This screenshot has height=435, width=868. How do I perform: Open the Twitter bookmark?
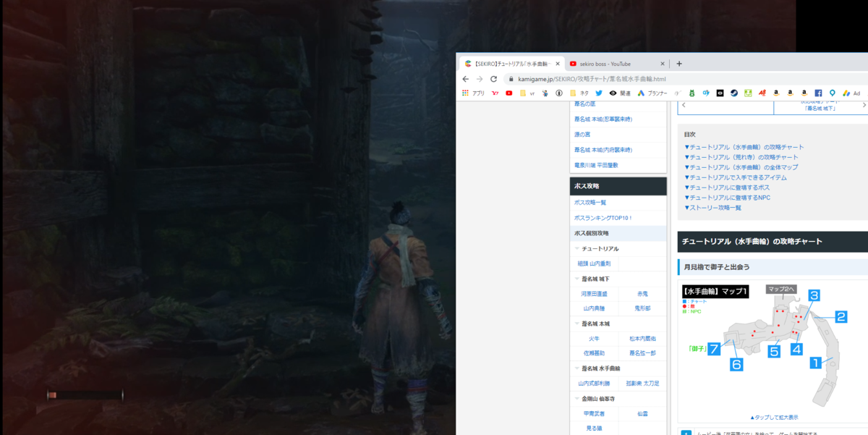(x=599, y=93)
